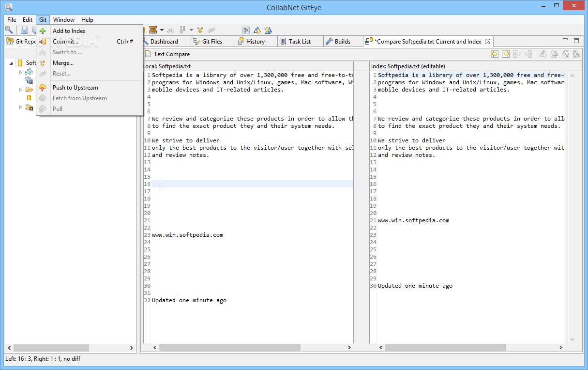Click disabled Reset... menu entry
588x370 pixels.
(90, 74)
